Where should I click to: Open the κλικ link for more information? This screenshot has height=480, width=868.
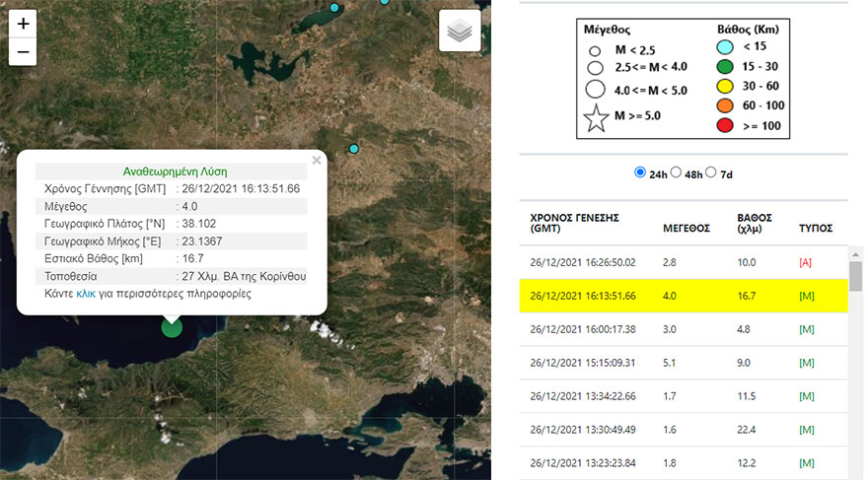pos(86,294)
